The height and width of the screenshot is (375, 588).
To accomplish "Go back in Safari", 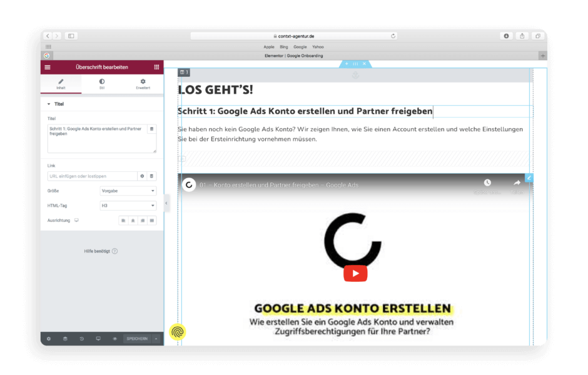I will (48, 36).
